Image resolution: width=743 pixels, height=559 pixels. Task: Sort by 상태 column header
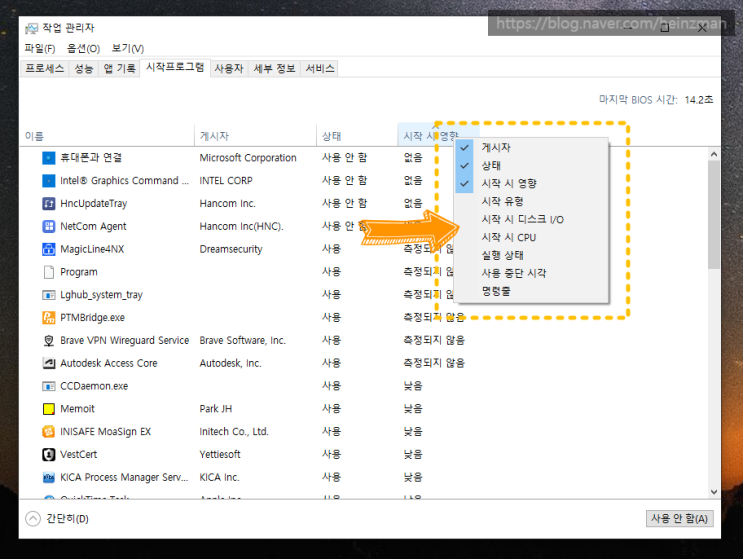click(357, 136)
